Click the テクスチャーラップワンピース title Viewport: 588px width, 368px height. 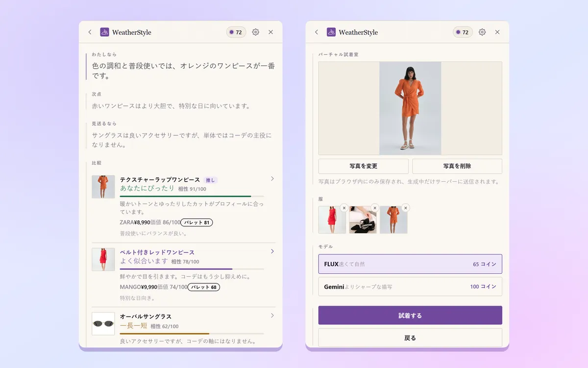coord(160,180)
